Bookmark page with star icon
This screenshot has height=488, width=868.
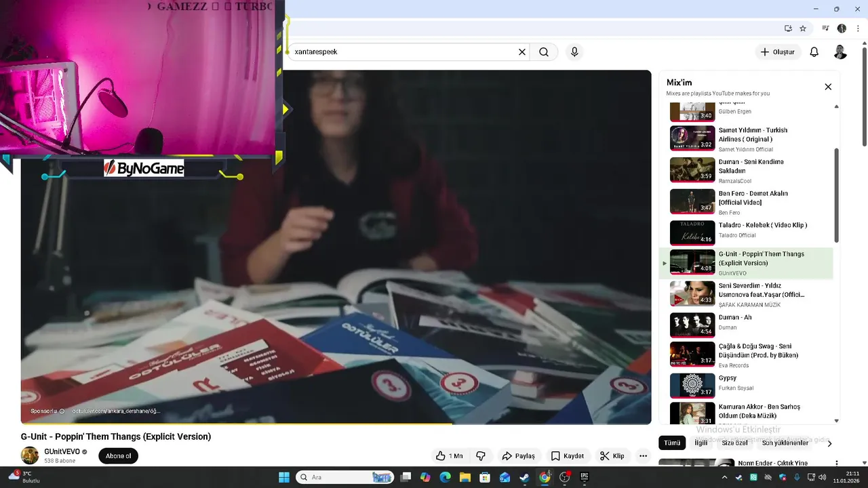(x=803, y=28)
